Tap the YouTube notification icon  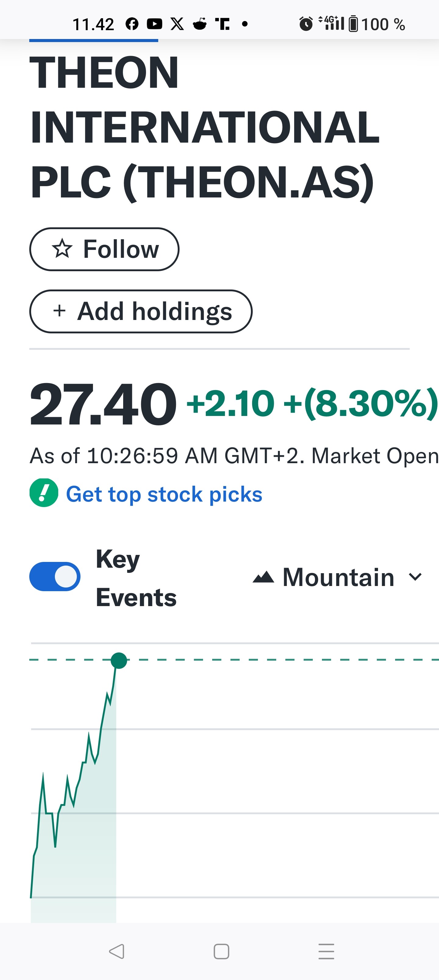(x=155, y=24)
